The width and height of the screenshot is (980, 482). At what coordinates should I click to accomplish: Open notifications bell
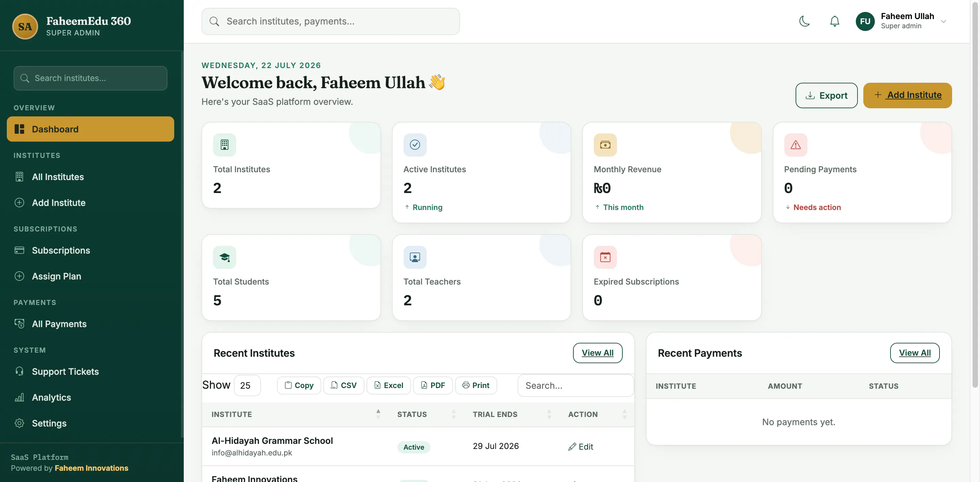pyautogui.click(x=834, y=21)
